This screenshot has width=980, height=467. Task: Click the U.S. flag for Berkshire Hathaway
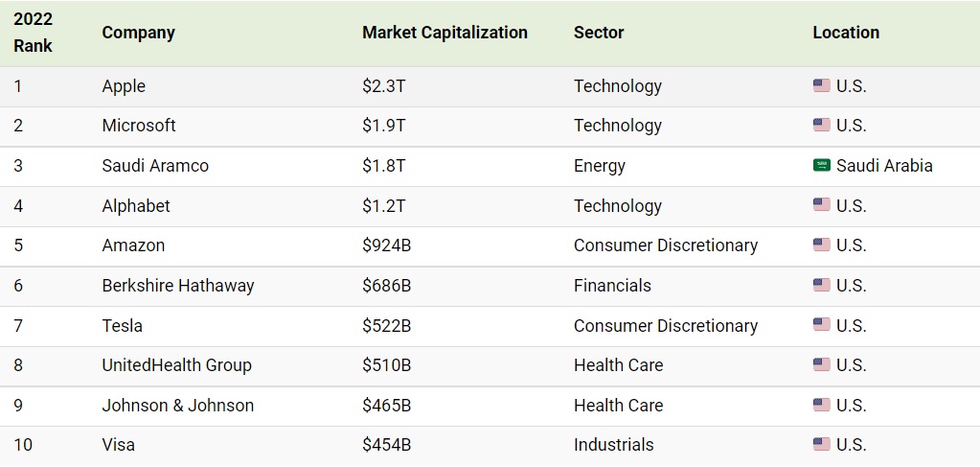coord(821,285)
